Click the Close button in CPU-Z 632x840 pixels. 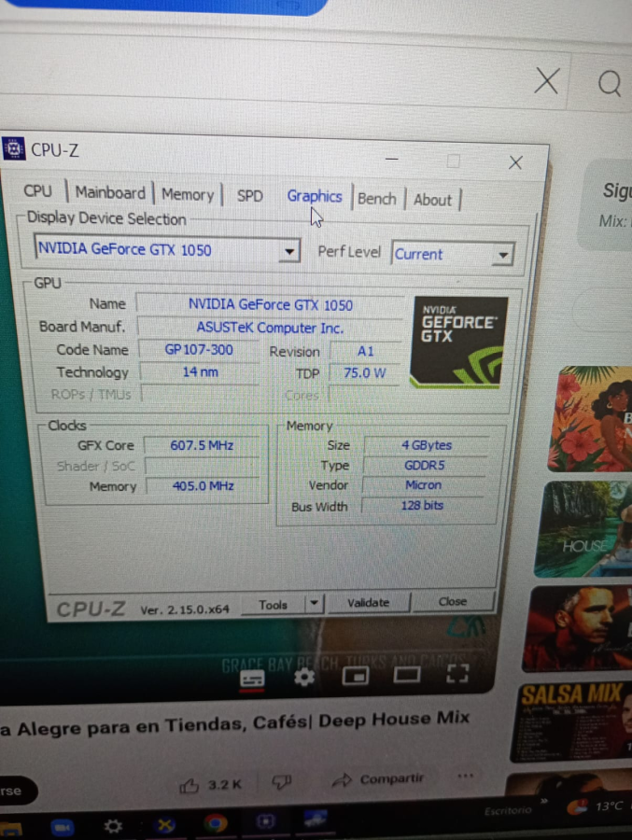[453, 602]
